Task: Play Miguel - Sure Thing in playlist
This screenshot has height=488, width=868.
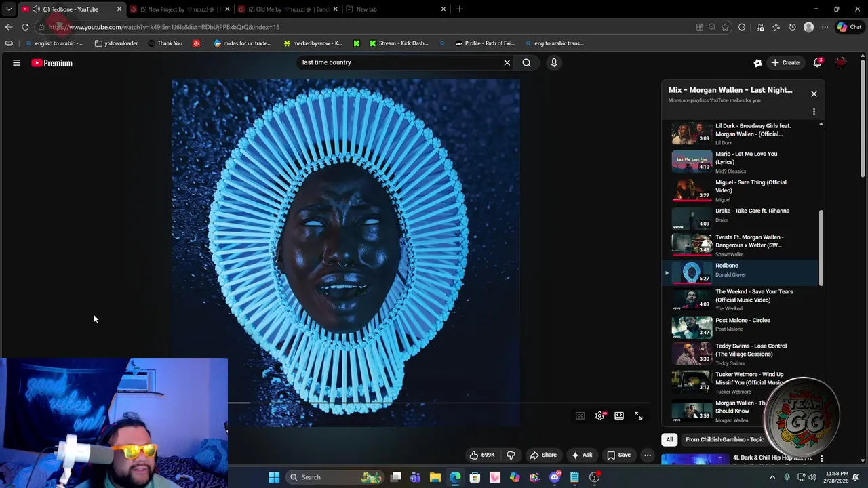Action: [x=741, y=190]
